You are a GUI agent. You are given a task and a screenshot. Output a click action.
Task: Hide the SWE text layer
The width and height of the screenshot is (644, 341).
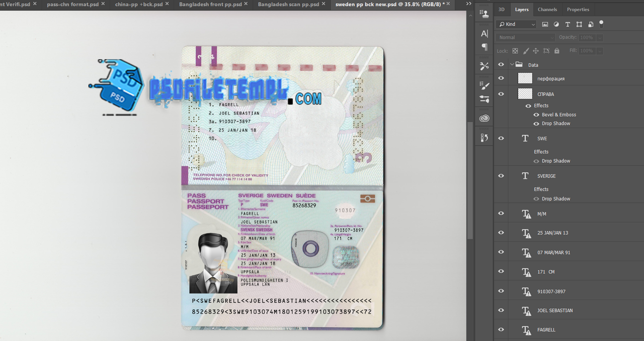(x=501, y=138)
